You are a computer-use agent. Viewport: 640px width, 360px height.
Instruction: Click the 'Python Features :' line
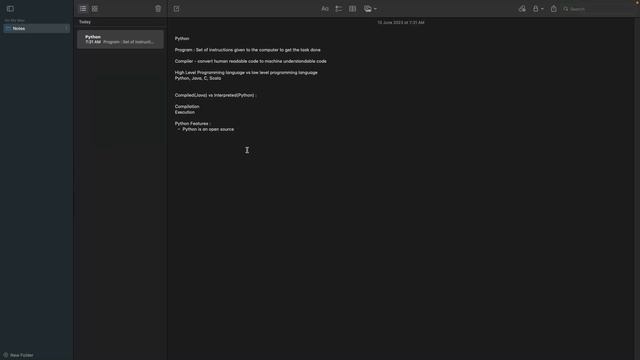(193, 123)
